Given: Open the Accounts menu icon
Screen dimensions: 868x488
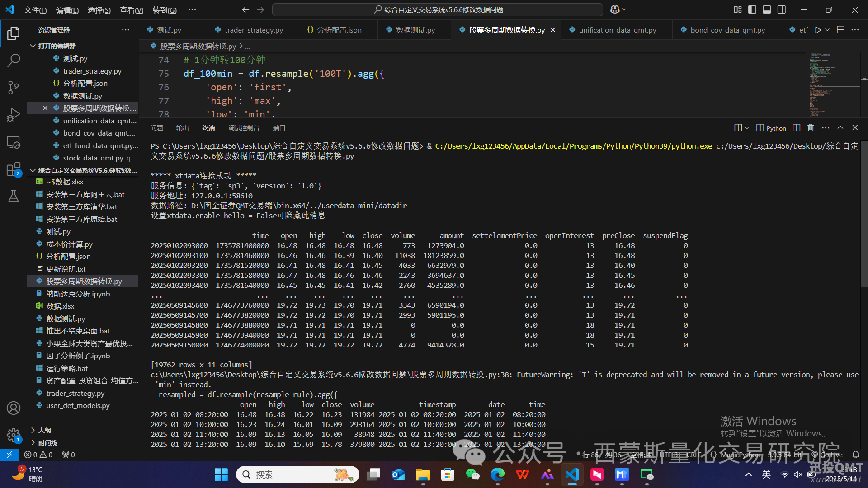Looking at the screenshot, I should click(14, 408).
